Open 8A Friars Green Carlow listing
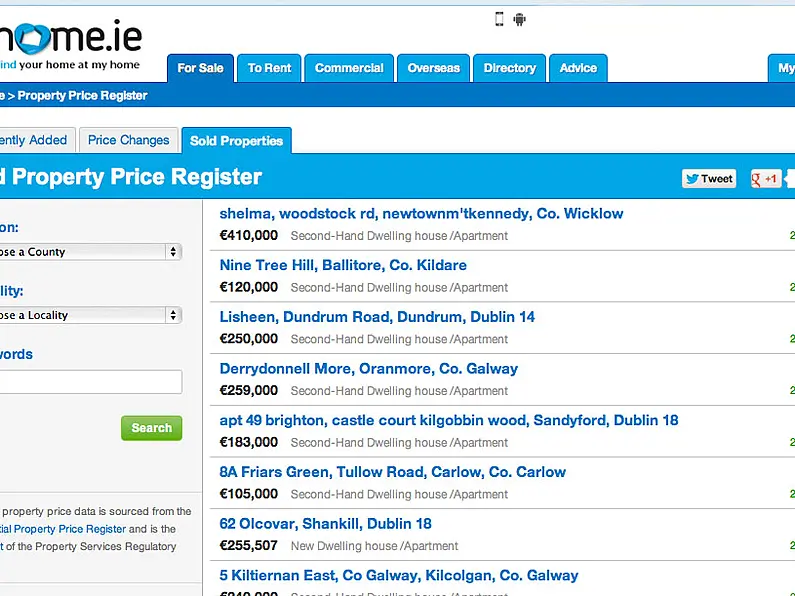Image resolution: width=795 pixels, height=596 pixels. 392,472
